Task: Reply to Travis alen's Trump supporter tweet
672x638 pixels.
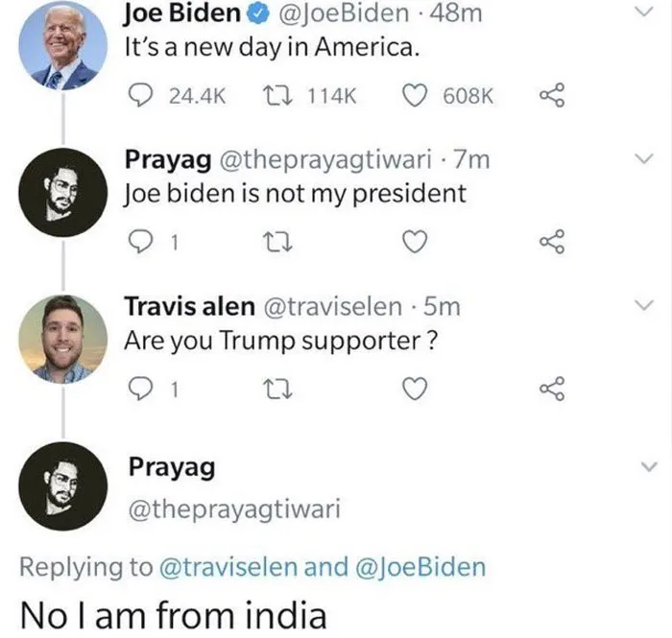Action: (x=140, y=389)
